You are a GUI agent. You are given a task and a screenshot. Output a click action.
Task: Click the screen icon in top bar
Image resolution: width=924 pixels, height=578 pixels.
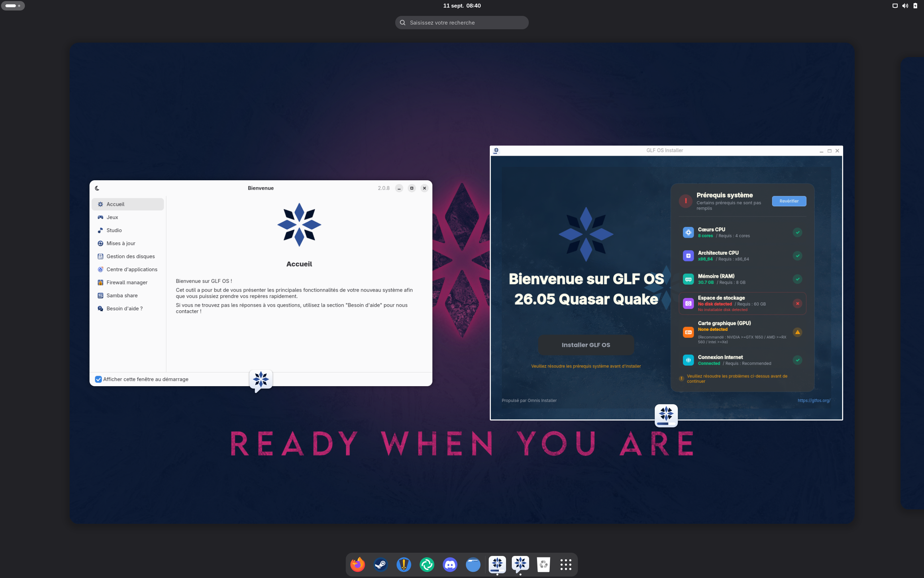pyautogui.click(x=895, y=6)
